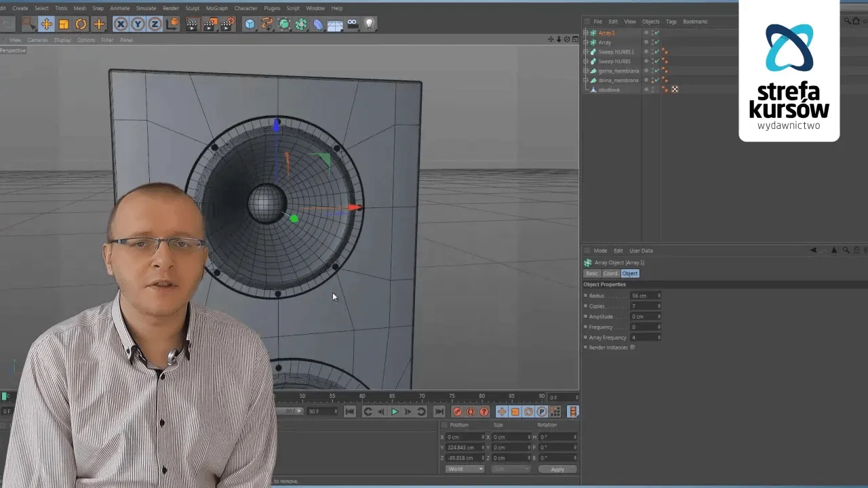The image size is (868, 488).
Task: Open the MoGraph menu
Action: [217, 8]
